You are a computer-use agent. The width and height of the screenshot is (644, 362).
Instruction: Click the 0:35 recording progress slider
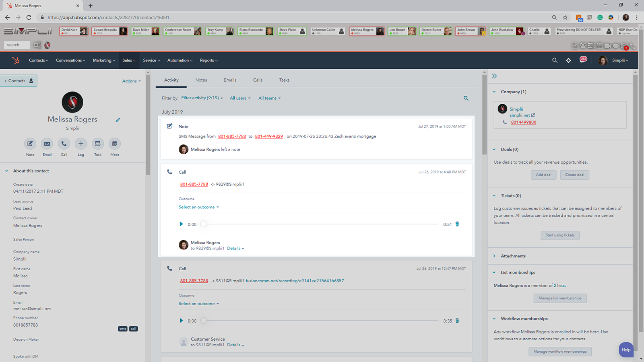(x=321, y=321)
